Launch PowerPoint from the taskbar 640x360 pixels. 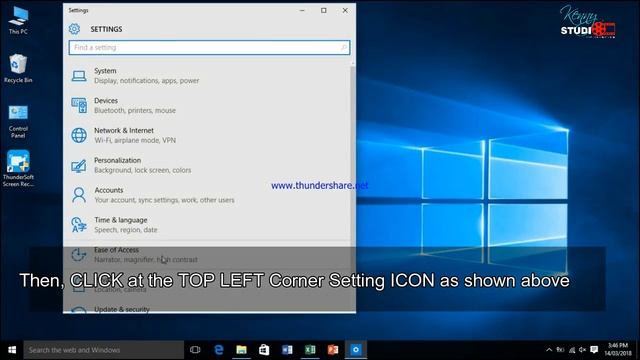(x=333, y=350)
